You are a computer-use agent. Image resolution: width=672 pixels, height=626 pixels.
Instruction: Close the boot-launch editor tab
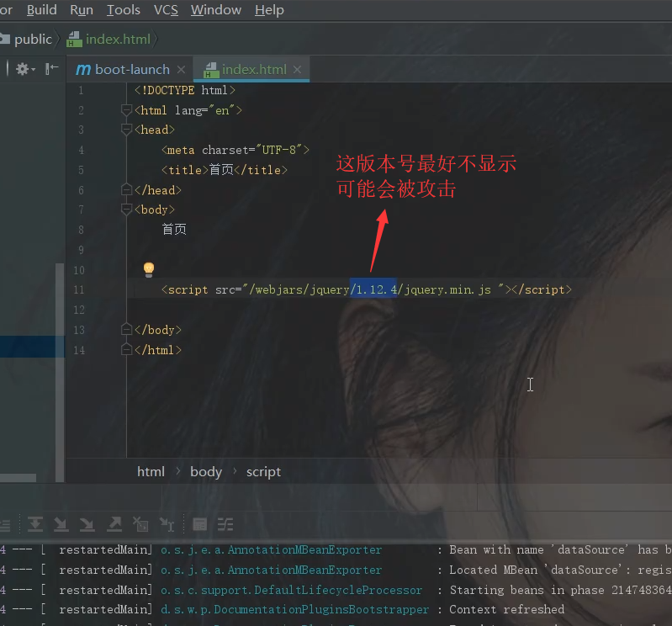[182, 70]
